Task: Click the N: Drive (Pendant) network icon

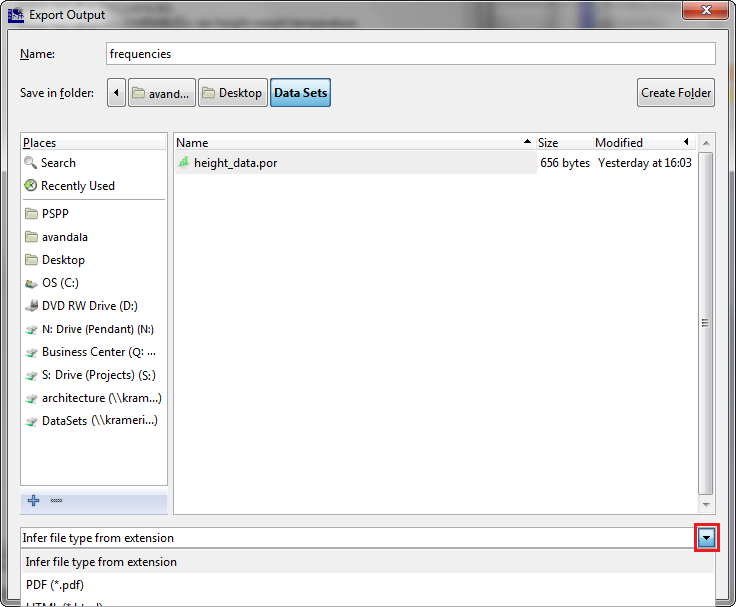Action: point(31,330)
